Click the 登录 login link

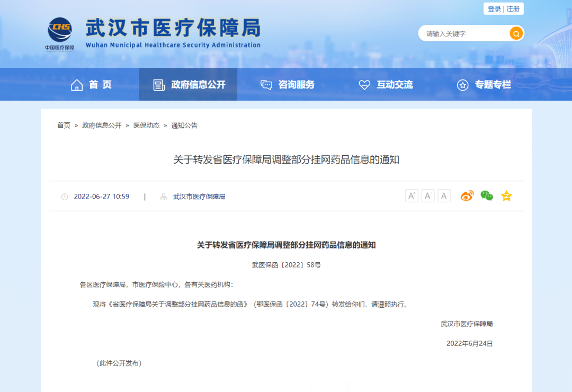[494, 8]
